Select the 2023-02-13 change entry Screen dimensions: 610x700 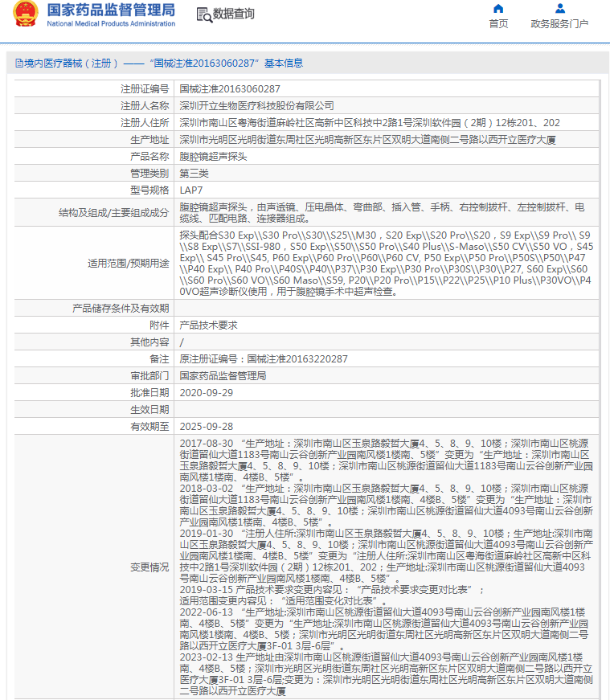tap(387, 674)
